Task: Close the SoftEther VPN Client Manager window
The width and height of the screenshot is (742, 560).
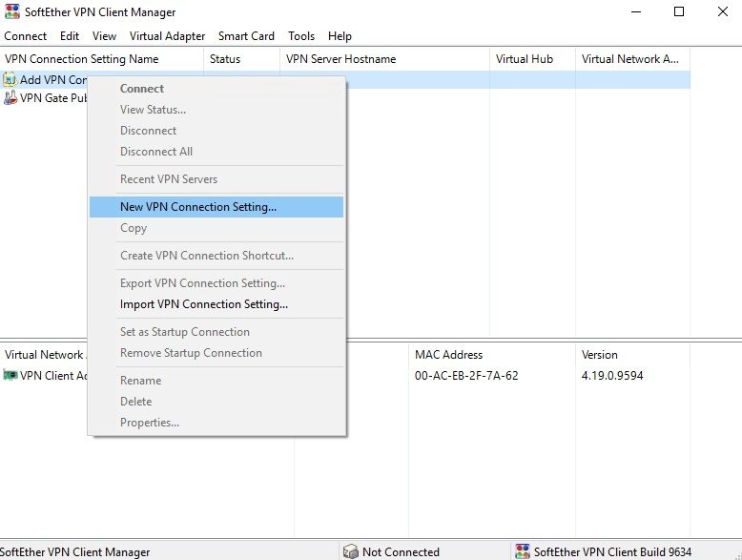Action: [722, 11]
